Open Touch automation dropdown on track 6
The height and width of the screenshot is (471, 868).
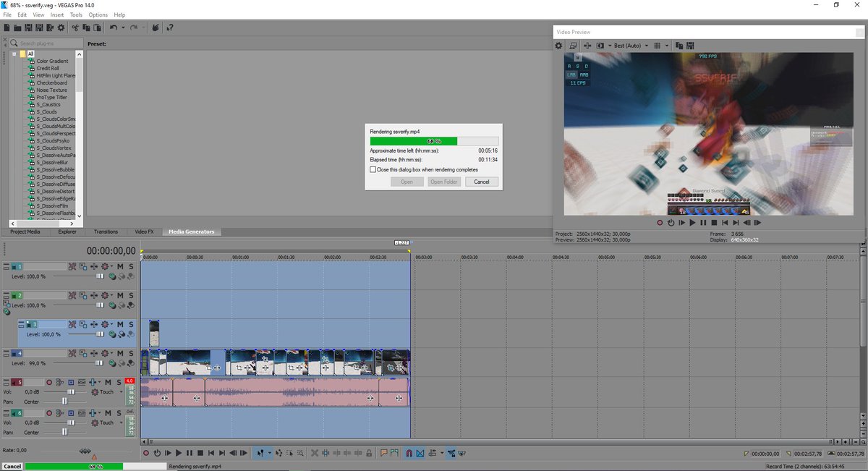[x=121, y=423]
